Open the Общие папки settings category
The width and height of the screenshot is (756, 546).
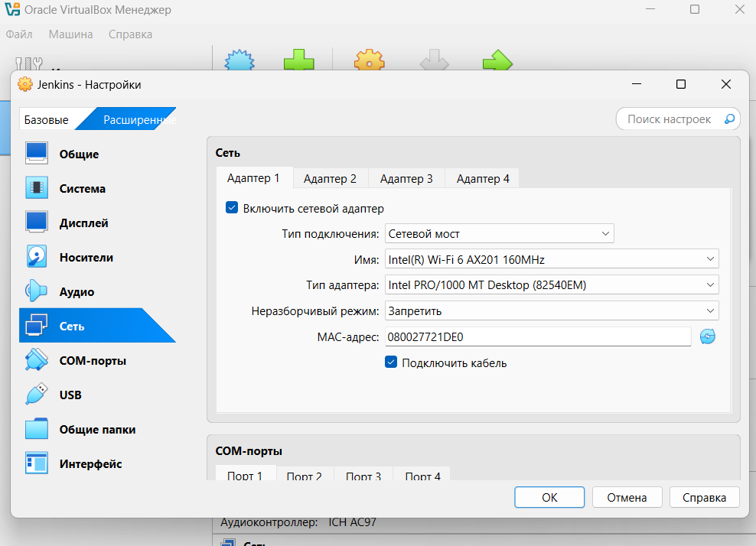tap(97, 429)
